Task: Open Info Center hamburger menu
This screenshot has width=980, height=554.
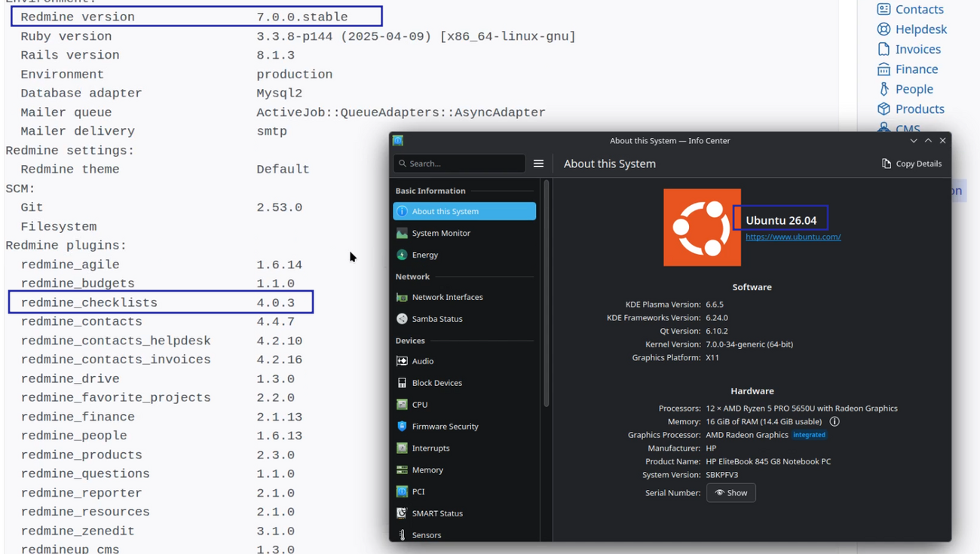Action: point(538,164)
